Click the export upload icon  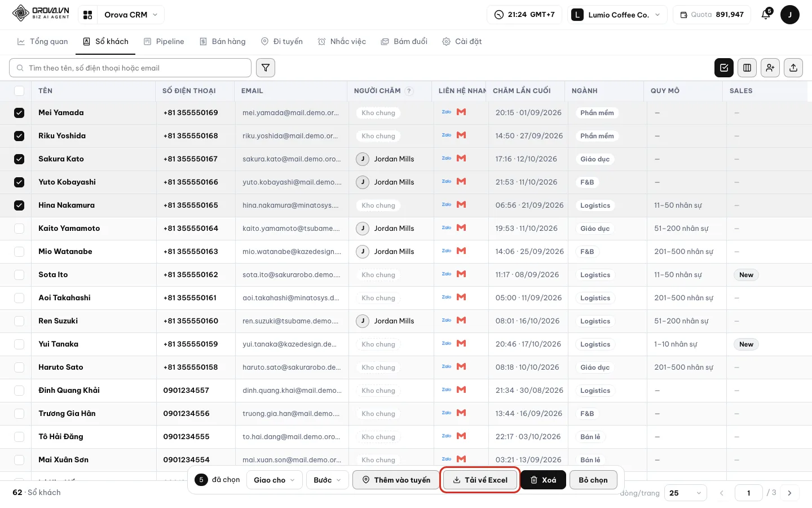pyautogui.click(x=793, y=68)
